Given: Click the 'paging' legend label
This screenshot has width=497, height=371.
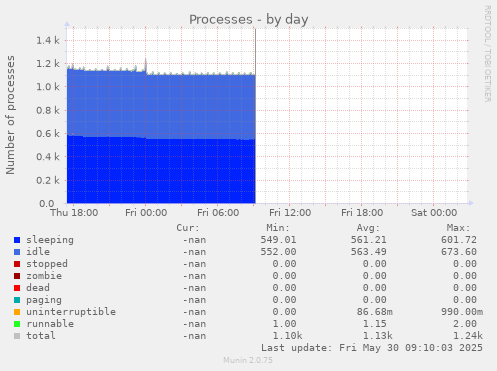Looking at the screenshot, I should coord(44,300).
